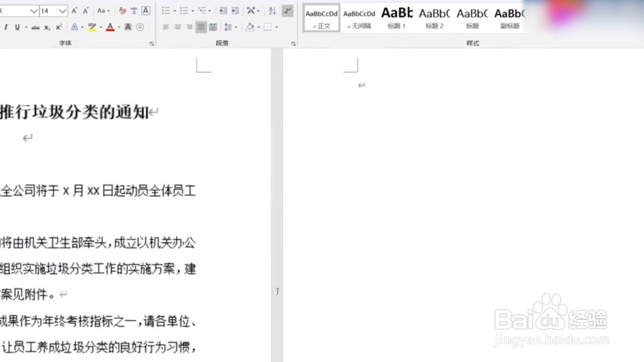644x362 pixels.
Task: Toggle strikethrough (abc) formatting
Action: click(36, 27)
